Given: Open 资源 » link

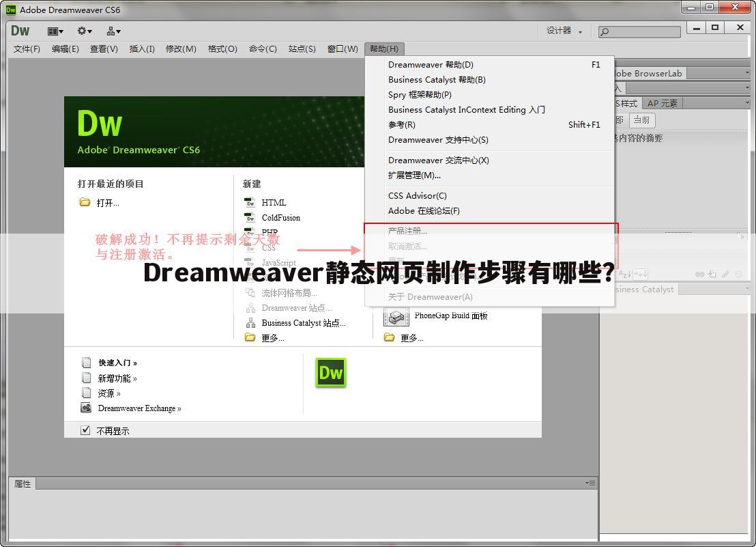Looking at the screenshot, I should click(109, 393).
